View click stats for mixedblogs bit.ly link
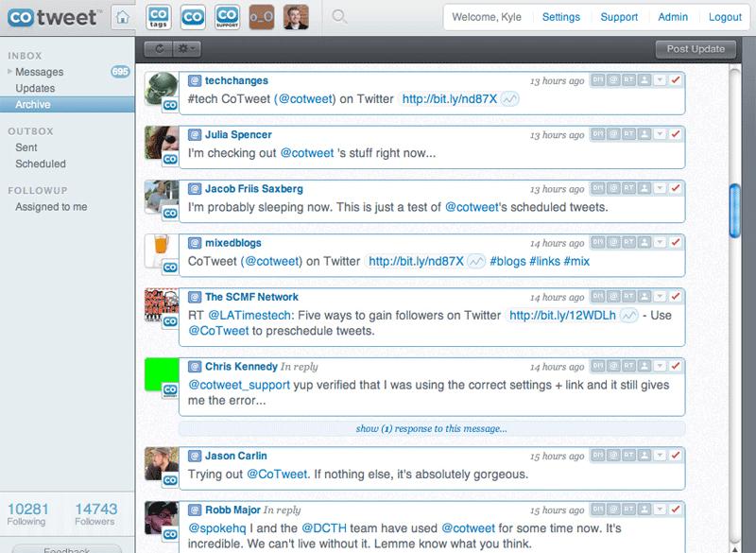Screen dimensions: 756x553 [476, 262]
